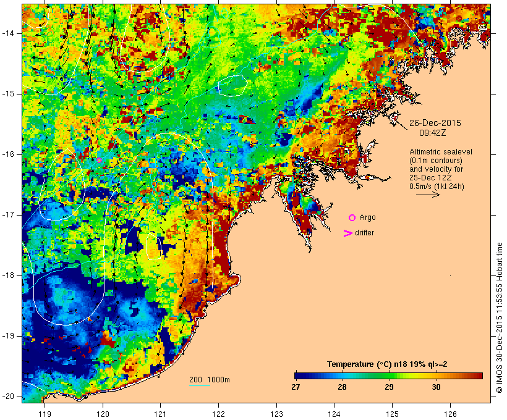507x420 pixels.
Task: Click the '25-Dec 12Z' text
Action: (x=430, y=178)
